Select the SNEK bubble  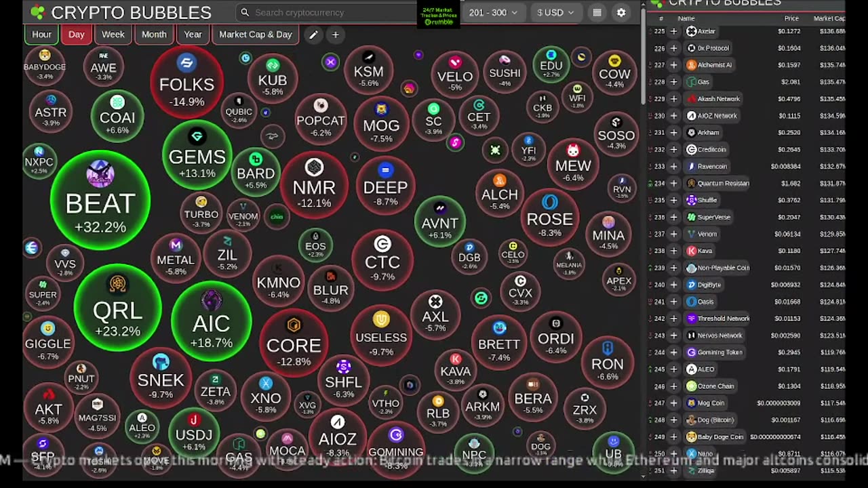[161, 378]
